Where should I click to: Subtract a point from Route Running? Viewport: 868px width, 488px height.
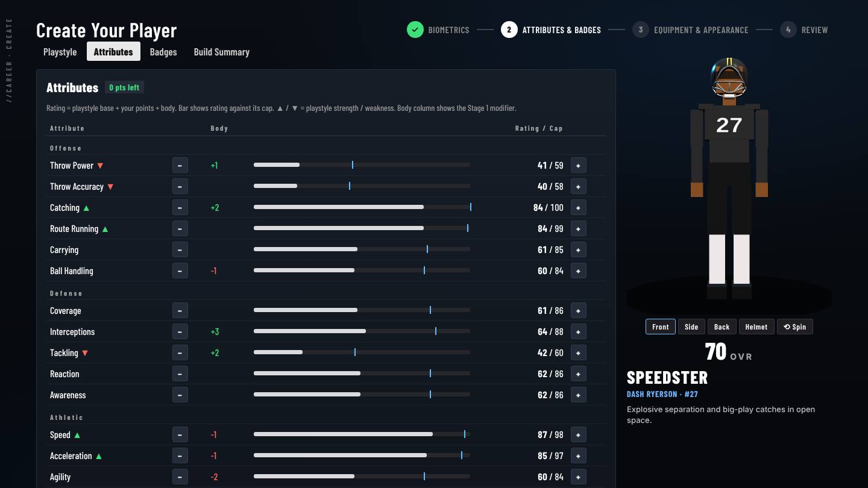coord(180,228)
